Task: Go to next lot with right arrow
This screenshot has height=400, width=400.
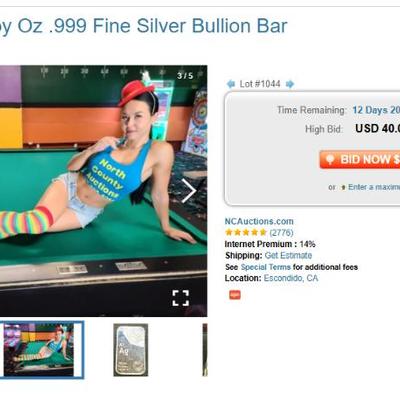Action: click(290, 84)
